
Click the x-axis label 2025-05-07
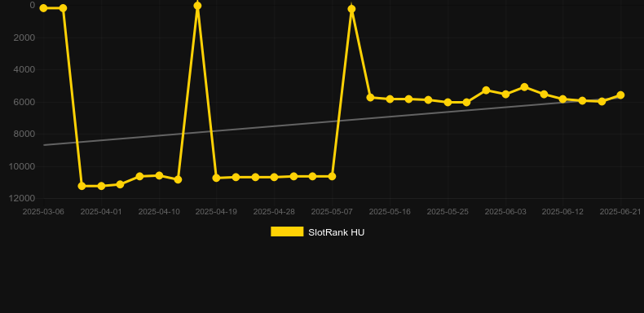(x=332, y=212)
